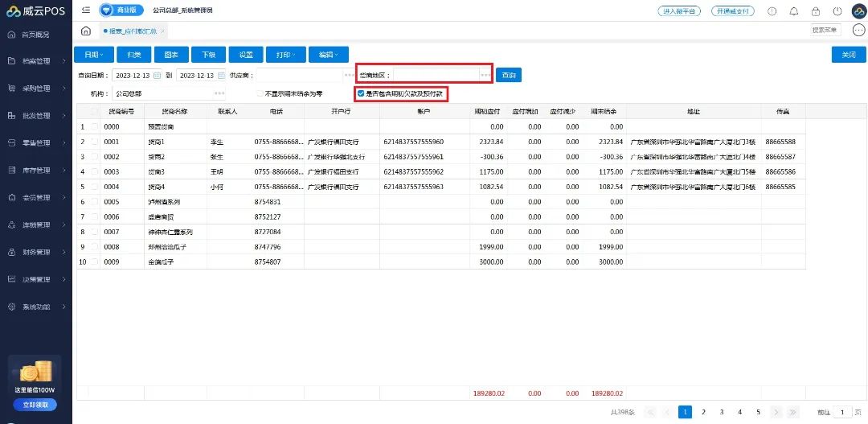Open the notification bell in the top bar

click(794, 11)
